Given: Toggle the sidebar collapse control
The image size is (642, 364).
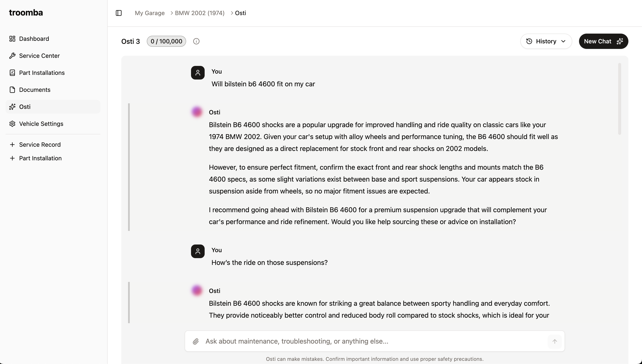Looking at the screenshot, I should 118,13.
